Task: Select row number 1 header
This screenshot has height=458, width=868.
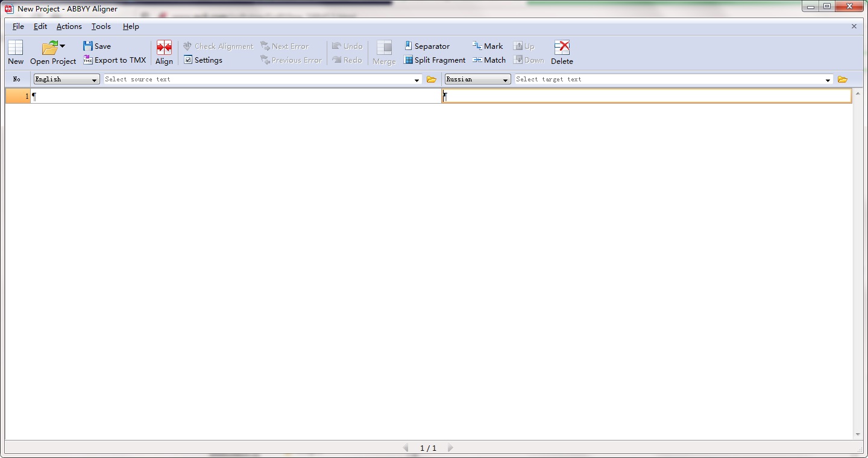Action: click(17, 96)
